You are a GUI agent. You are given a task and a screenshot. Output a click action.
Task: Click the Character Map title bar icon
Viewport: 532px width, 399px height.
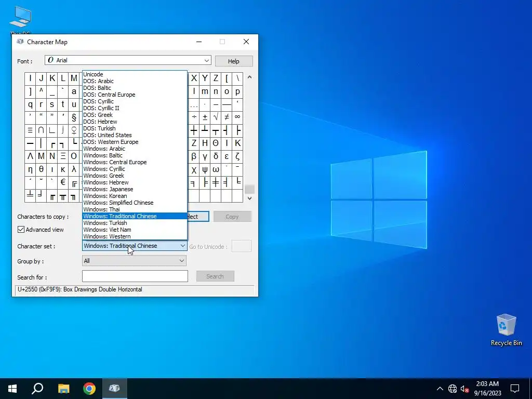(x=20, y=42)
